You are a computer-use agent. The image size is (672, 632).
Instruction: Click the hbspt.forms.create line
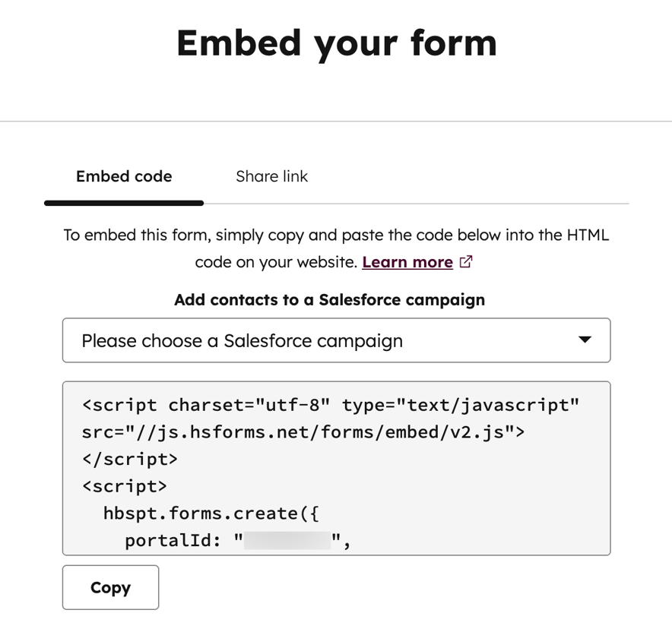(211, 513)
